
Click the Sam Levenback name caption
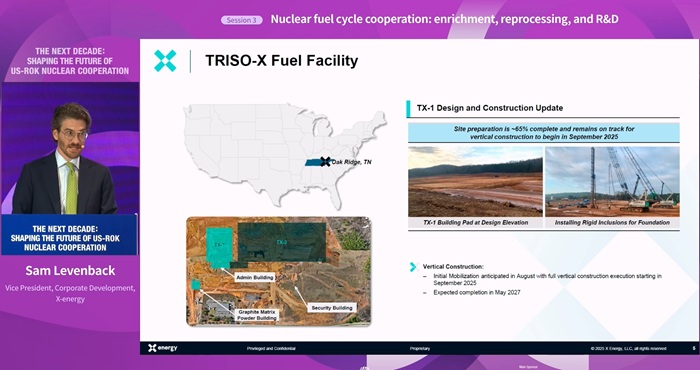tap(70, 270)
